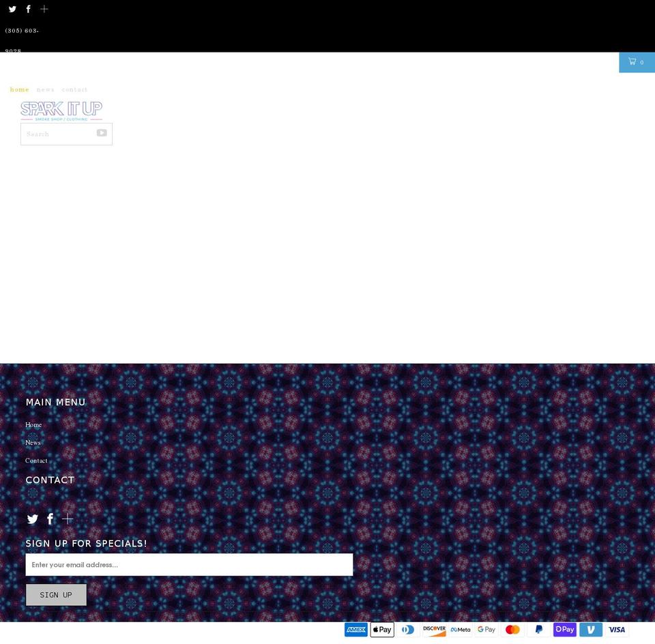The width and height of the screenshot is (655, 644).
Task: Open the news item in the top navigation
Action: tap(45, 89)
